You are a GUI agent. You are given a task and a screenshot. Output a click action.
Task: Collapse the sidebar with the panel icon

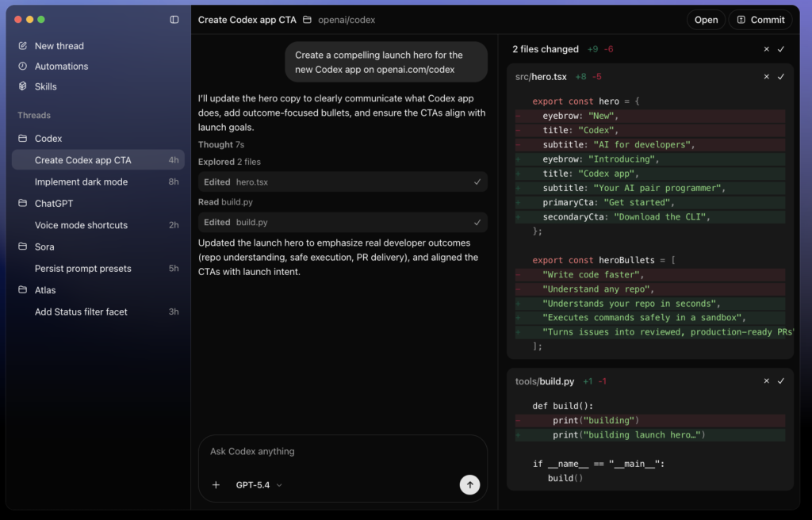click(174, 19)
